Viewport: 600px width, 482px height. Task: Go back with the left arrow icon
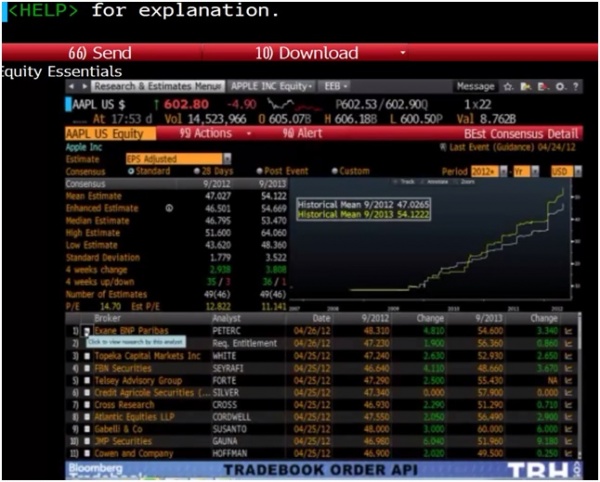[71, 86]
